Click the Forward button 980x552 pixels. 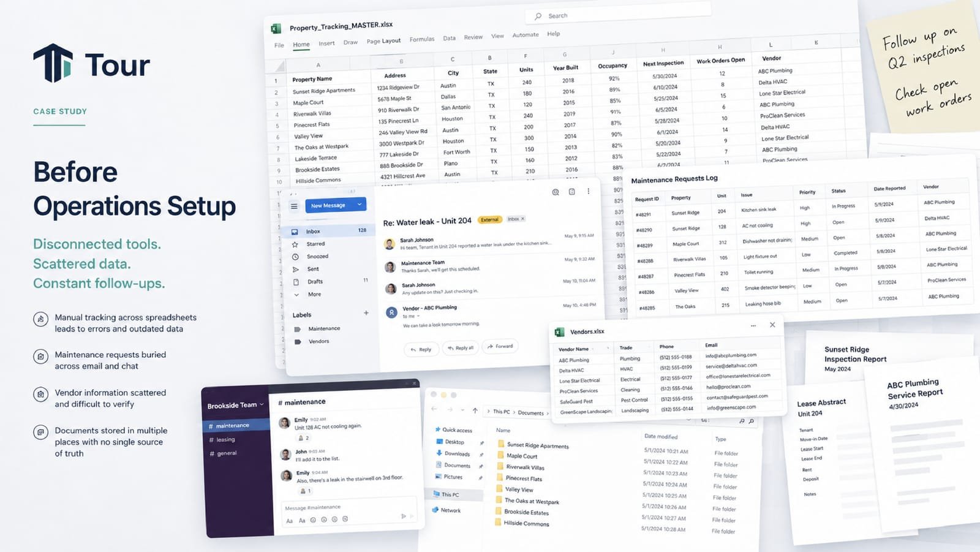pos(500,346)
